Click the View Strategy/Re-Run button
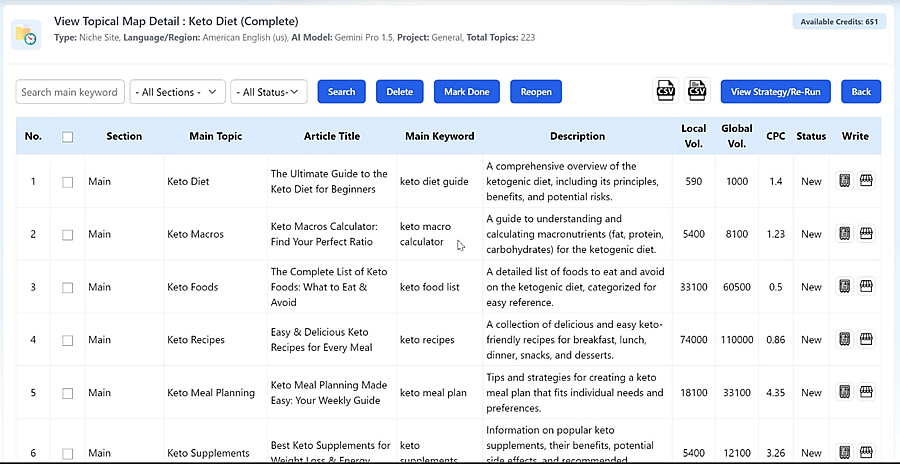Screen dimensions: 900x464 [x=775, y=92]
